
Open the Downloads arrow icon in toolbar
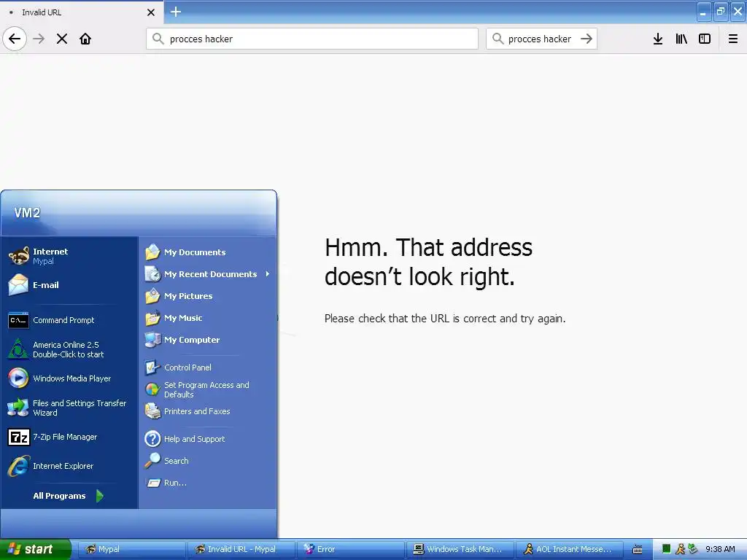(658, 39)
